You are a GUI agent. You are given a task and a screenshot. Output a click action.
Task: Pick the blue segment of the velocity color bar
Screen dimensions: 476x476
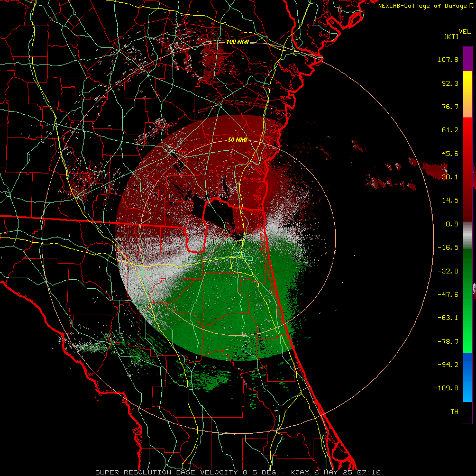coord(467,377)
